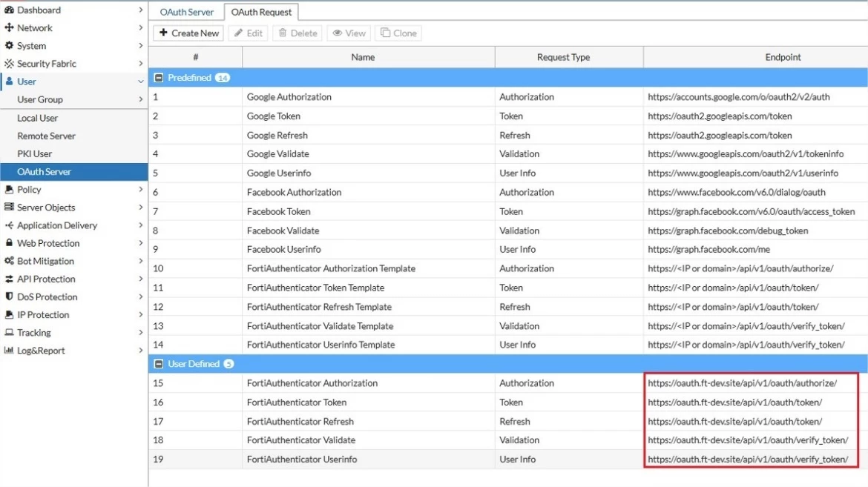Expand the Dashboard menu chevron
The image size is (868, 487).
click(x=141, y=10)
